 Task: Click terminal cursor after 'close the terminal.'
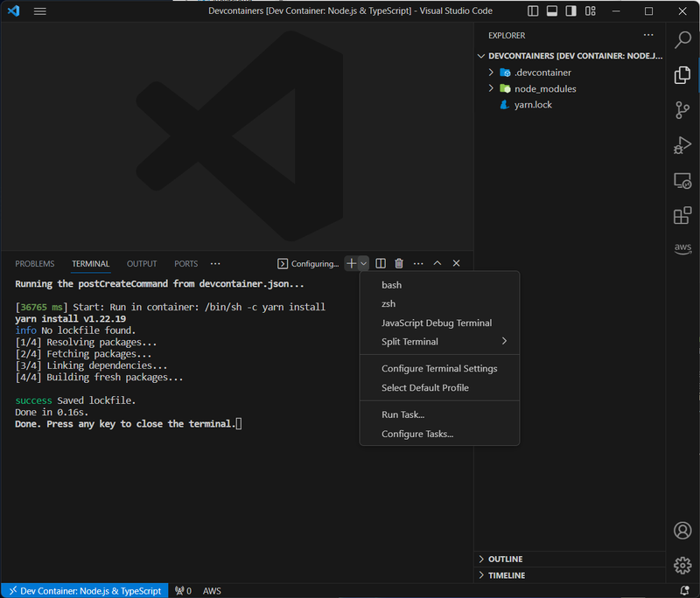[239, 424]
